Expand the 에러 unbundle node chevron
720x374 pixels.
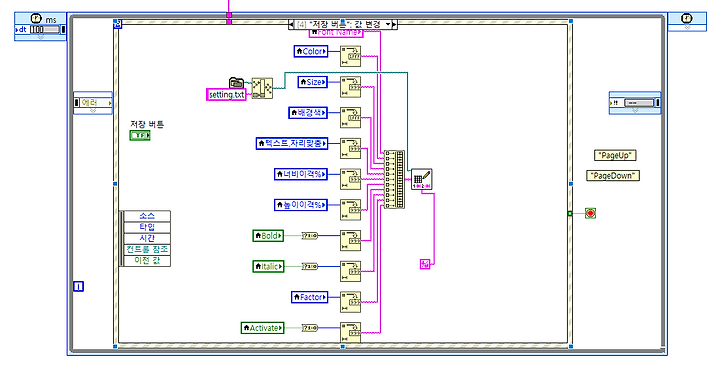93,111
